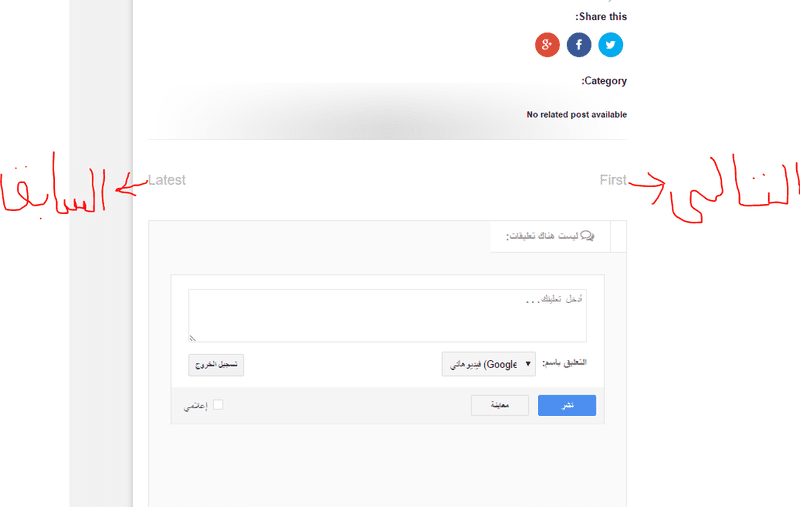800x507 pixels.
Task: Open the First post link
Action: point(613,180)
